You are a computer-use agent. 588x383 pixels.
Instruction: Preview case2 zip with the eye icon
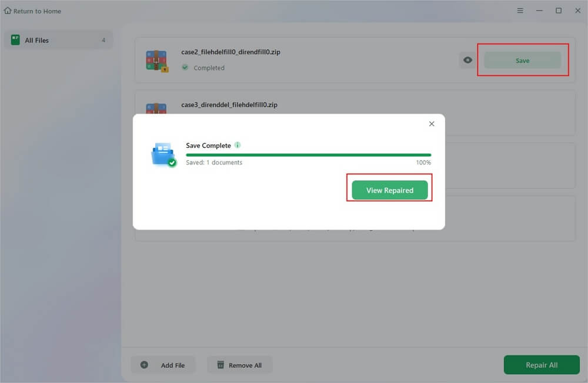(x=467, y=60)
